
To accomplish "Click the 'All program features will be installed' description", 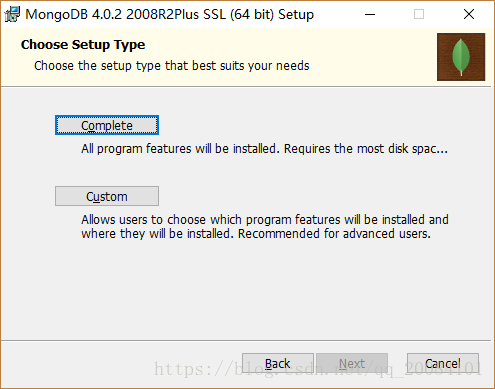I will [x=180, y=149].
